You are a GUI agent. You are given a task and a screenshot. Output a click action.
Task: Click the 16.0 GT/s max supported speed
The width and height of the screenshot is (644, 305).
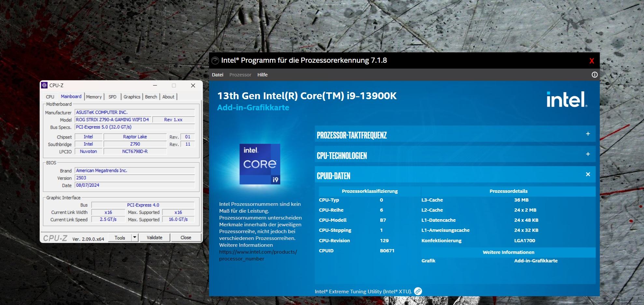point(178,219)
